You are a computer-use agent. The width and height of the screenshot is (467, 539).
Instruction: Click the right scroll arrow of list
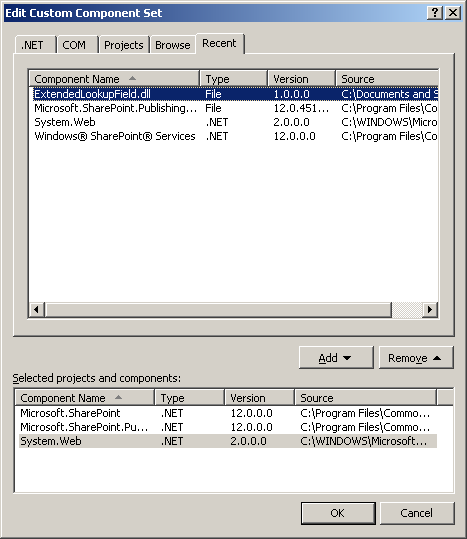tap(430, 310)
